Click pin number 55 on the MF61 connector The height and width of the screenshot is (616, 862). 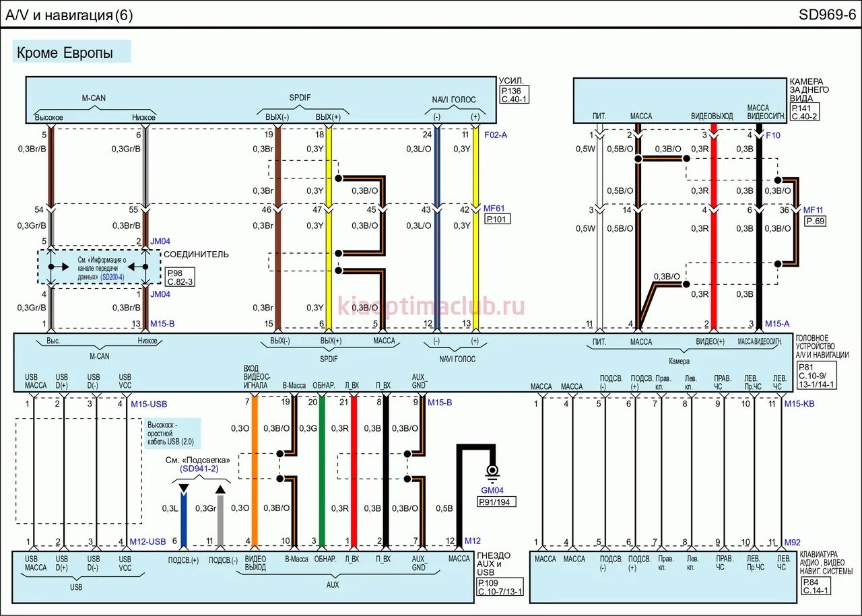click(133, 210)
